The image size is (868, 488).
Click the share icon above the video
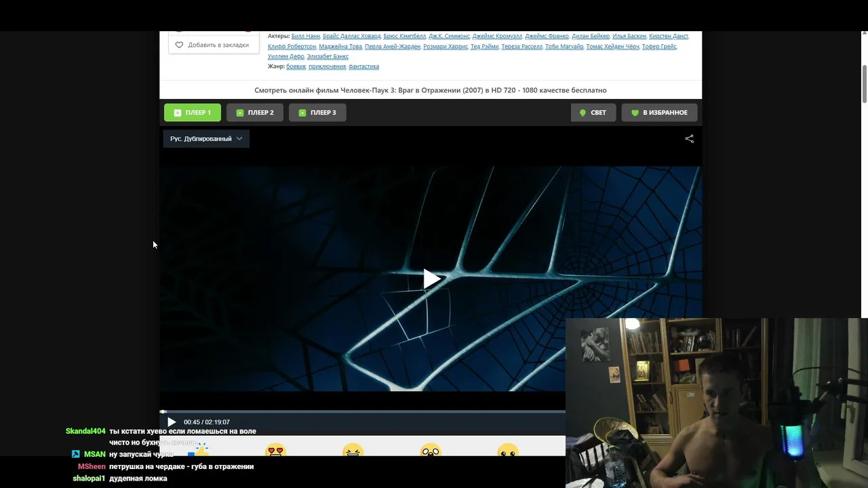(689, 139)
